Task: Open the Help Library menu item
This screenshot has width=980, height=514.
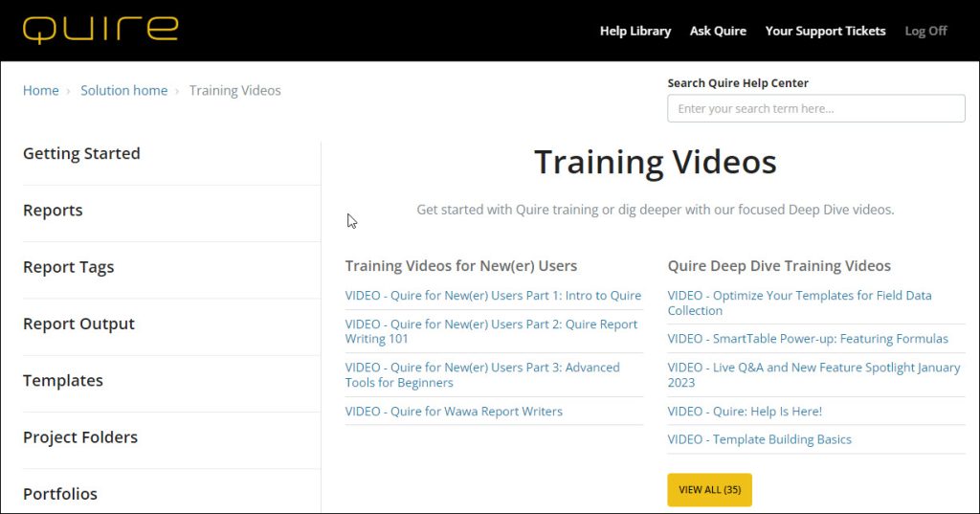Action: coord(635,32)
